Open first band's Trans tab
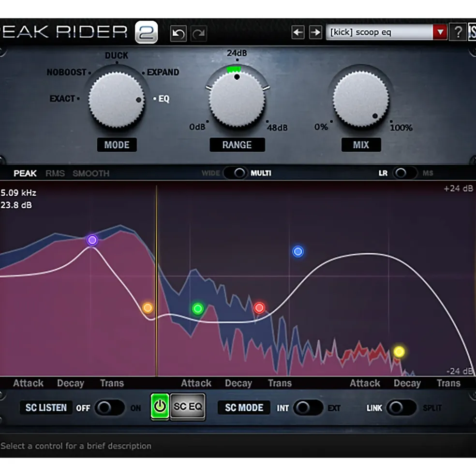Image resolution: width=476 pixels, height=476 pixels. click(112, 383)
